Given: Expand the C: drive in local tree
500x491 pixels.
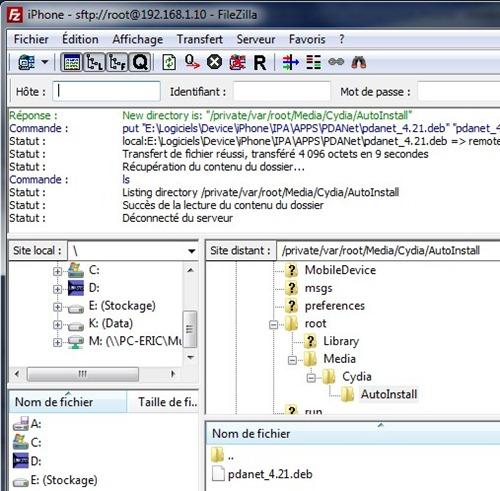Looking at the screenshot, I should pos(57,271).
